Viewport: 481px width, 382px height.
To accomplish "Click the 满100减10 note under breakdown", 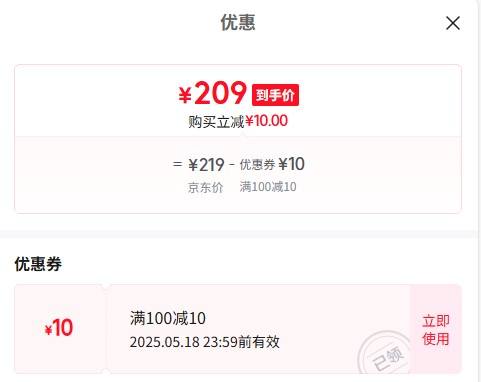I will click(x=268, y=187).
